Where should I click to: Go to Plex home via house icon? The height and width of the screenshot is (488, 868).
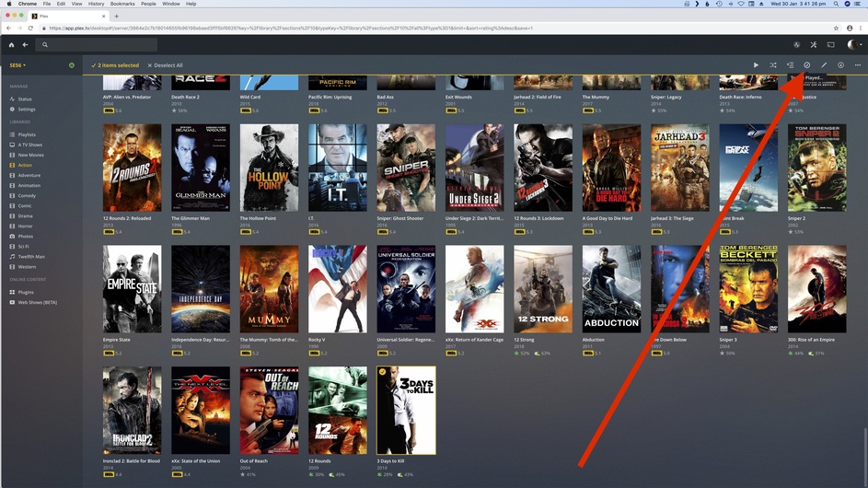pos(11,45)
